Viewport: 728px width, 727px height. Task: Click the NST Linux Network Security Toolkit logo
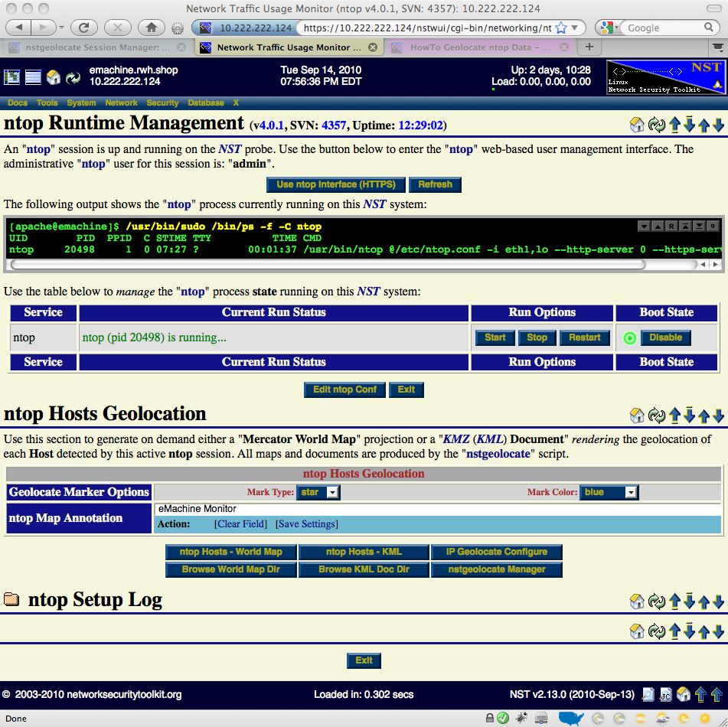pos(665,77)
